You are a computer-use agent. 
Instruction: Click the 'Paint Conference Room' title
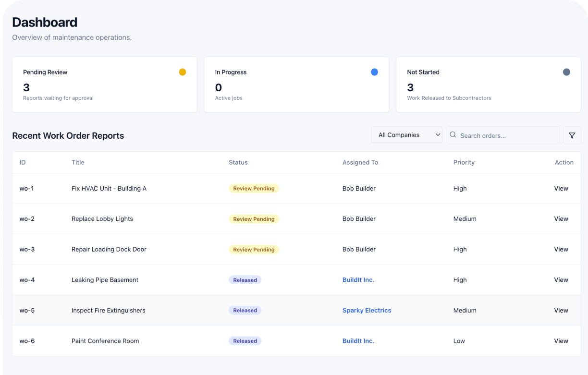pos(105,341)
